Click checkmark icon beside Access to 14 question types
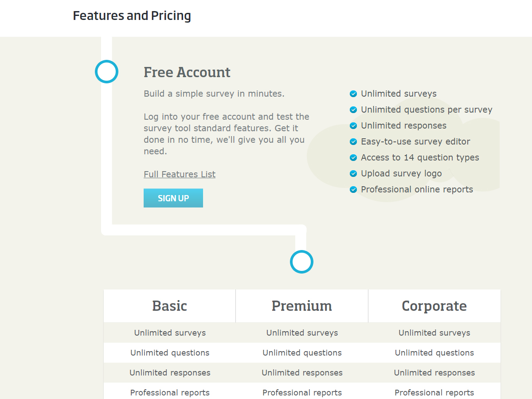 [x=353, y=158]
